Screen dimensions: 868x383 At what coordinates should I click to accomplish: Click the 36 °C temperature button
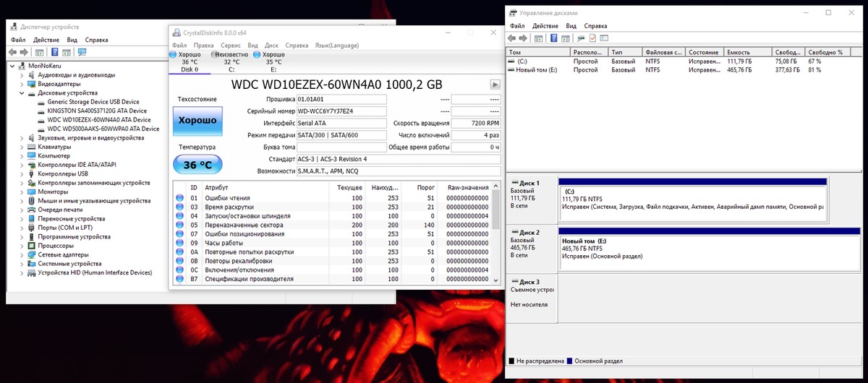tap(197, 165)
